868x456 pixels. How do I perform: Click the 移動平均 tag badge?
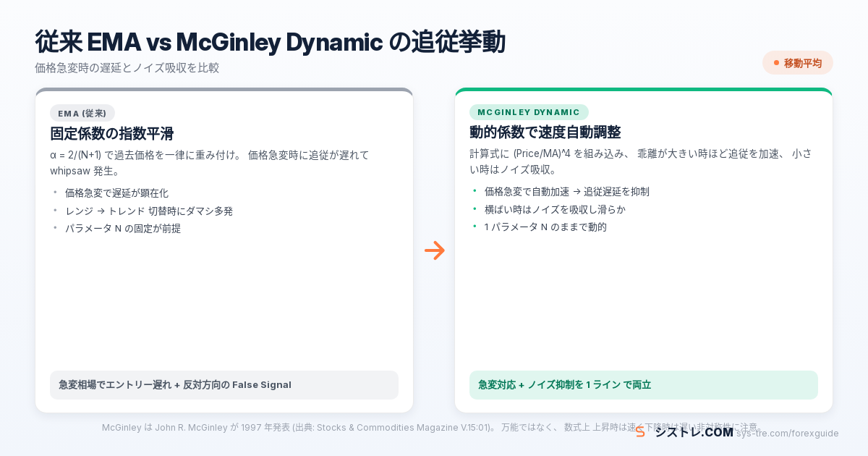click(798, 63)
